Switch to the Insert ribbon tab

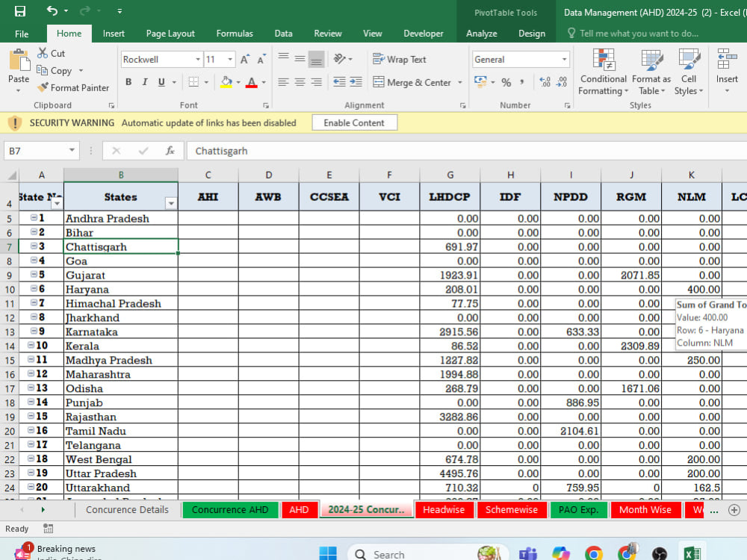tap(114, 34)
